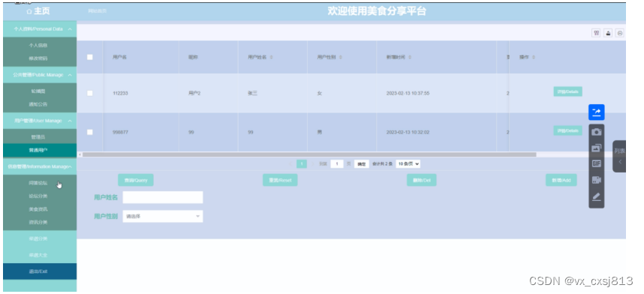Click the horizontal table scrollbar
Image resolution: width=644 pixels, height=294 pixels.
309,154
